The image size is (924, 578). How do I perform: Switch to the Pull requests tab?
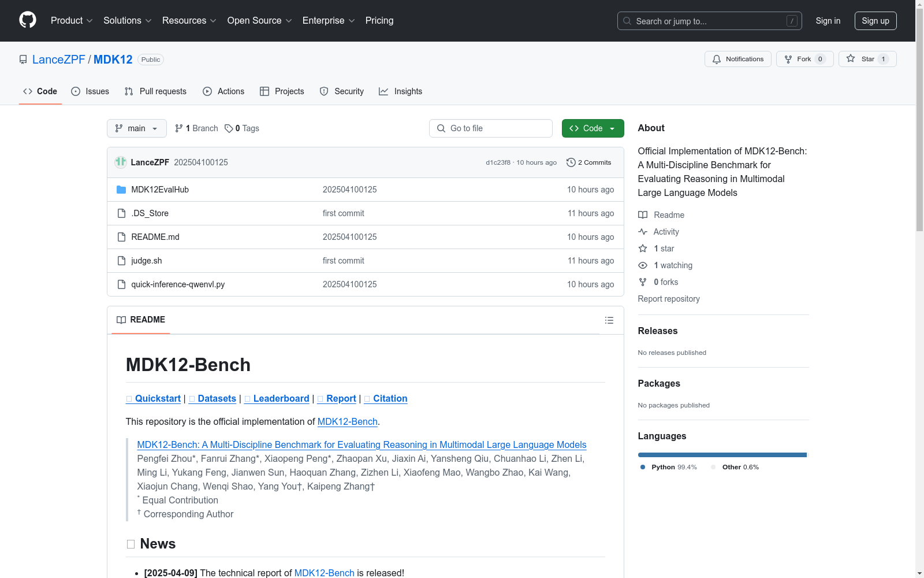[x=155, y=91]
